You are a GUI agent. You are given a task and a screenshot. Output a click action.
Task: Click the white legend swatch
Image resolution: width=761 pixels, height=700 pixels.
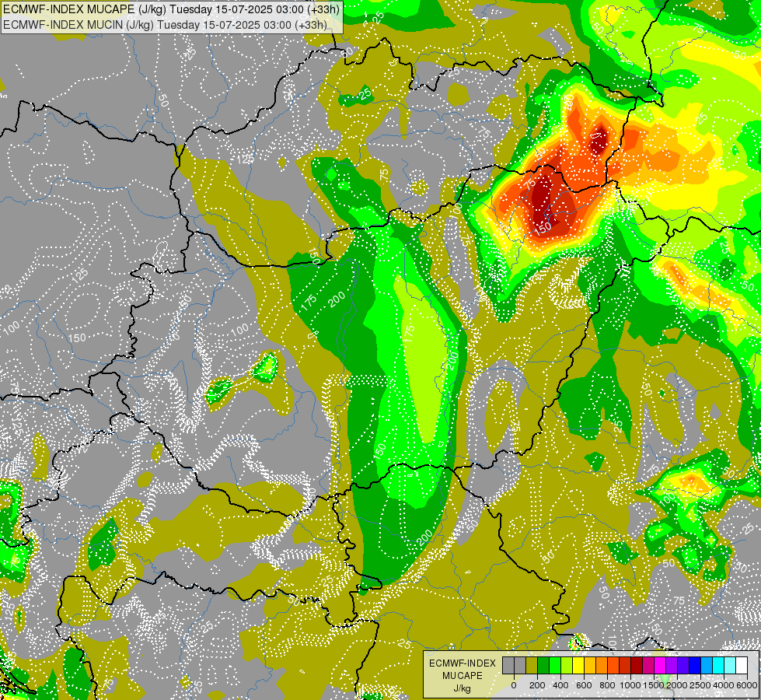tap(742, 665)
